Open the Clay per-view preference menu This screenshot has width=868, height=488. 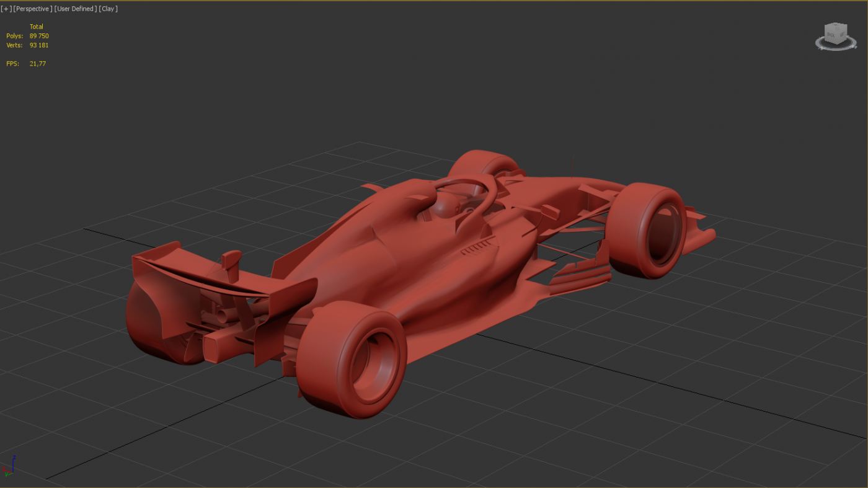pos(108,9)
